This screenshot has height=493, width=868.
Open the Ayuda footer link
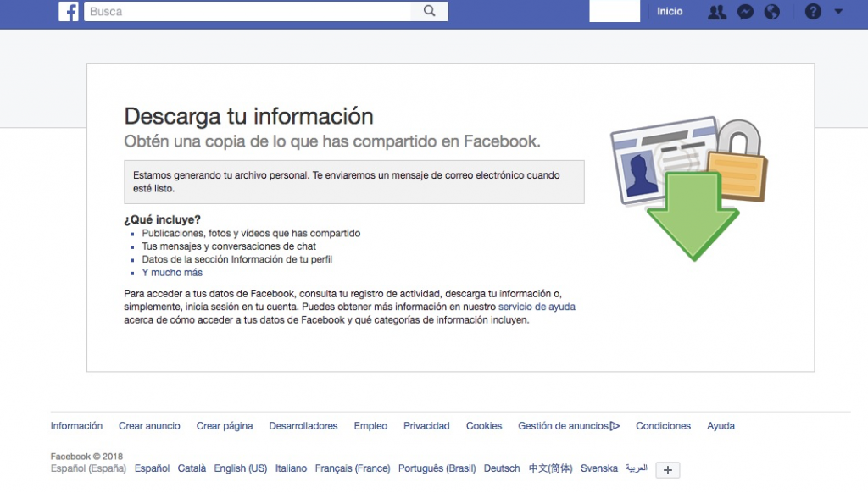click(721, 425)
